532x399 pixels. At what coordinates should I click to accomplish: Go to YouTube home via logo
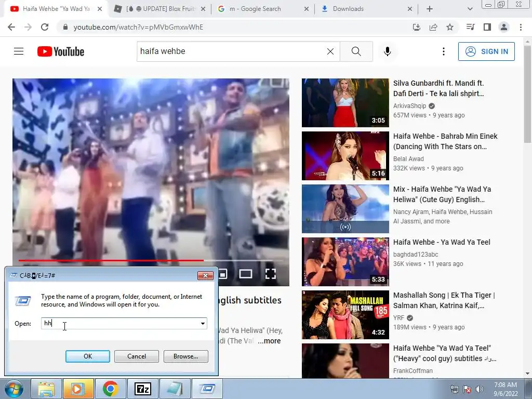coord(61,51)
